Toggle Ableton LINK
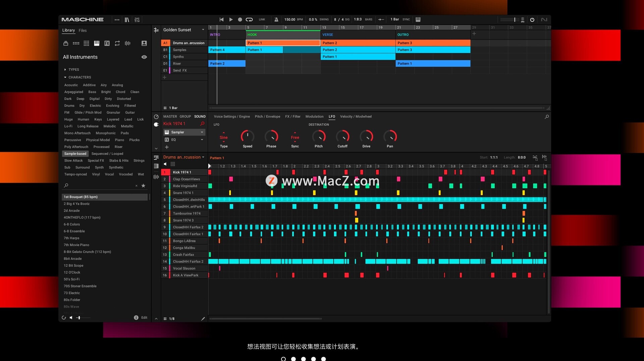The image size is (644, 361). 262,19
